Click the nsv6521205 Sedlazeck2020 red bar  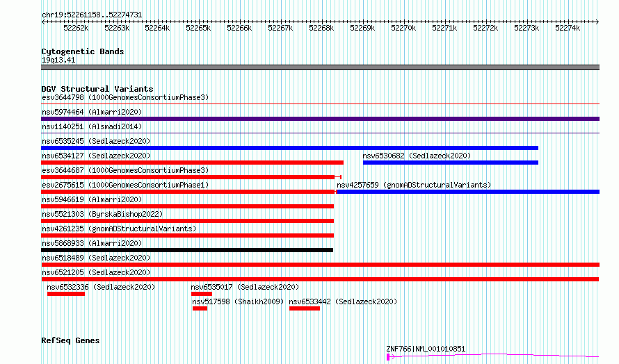pyautogui.click(x=320, y=279)
